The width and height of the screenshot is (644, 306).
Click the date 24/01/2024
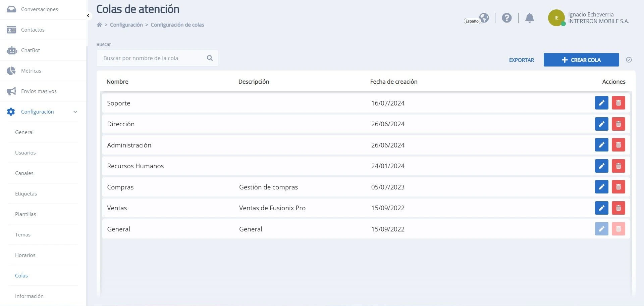click(388, 166)
